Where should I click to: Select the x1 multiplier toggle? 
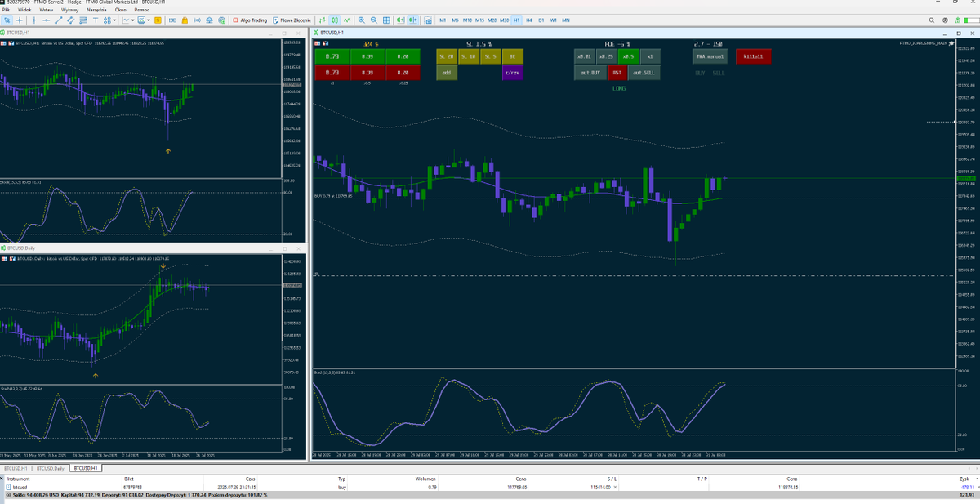[x=649, y=56]
